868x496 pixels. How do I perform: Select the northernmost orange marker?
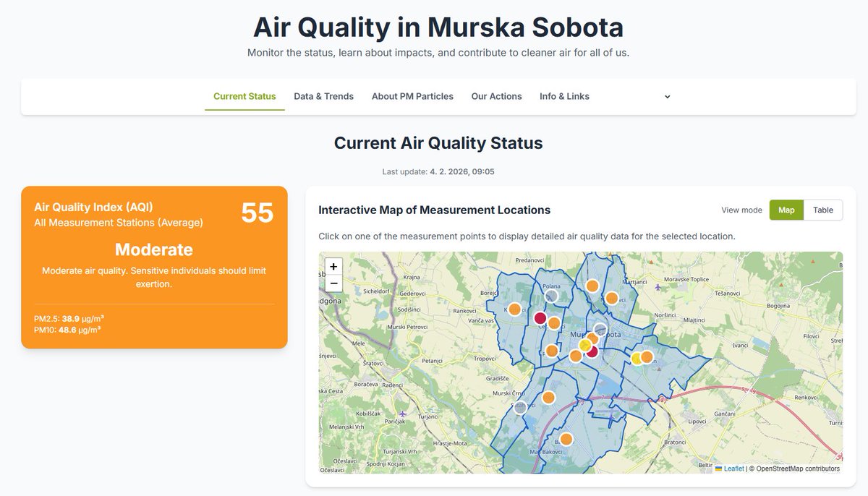pos(592,286)
